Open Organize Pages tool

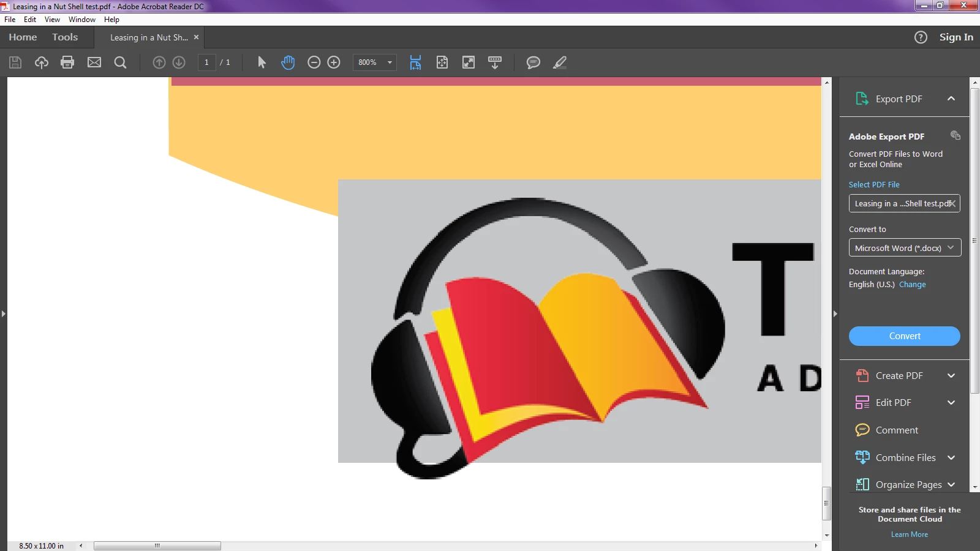tap(899, 484)
